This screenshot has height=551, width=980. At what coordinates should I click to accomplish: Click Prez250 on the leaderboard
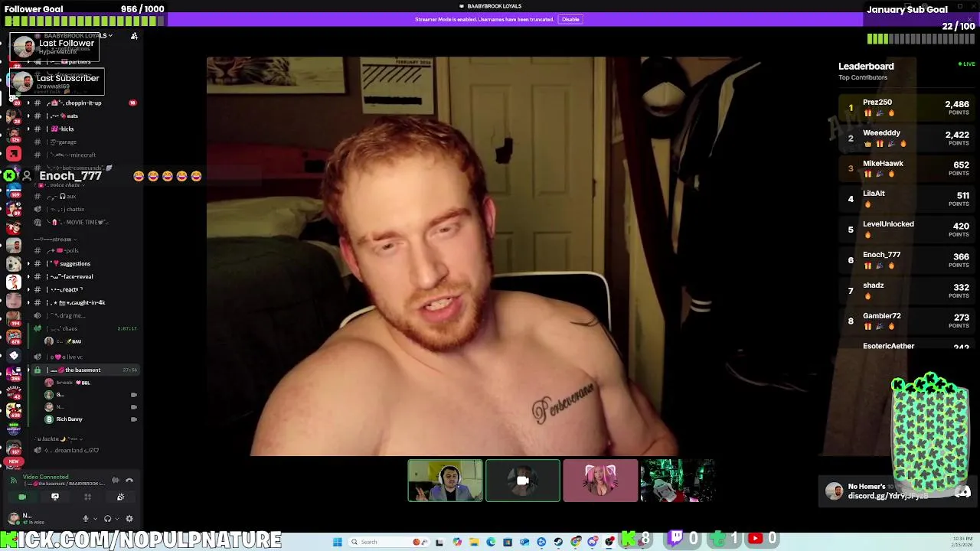pos(906,107)
